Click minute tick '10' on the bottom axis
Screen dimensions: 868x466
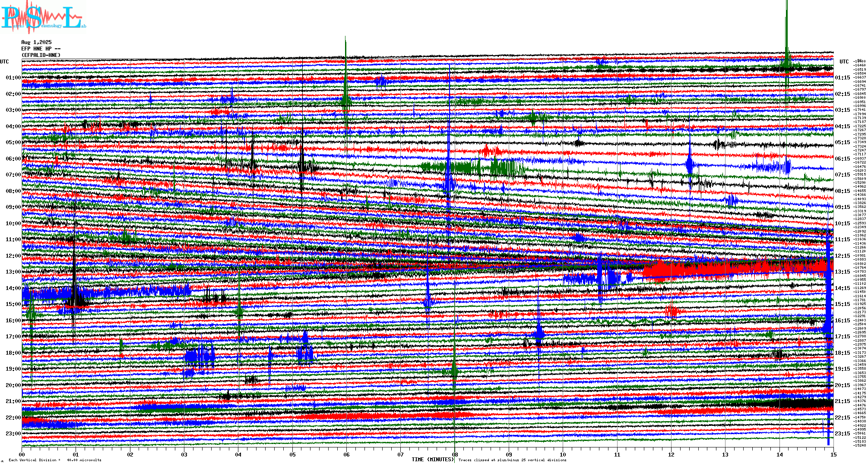point(563,454)
